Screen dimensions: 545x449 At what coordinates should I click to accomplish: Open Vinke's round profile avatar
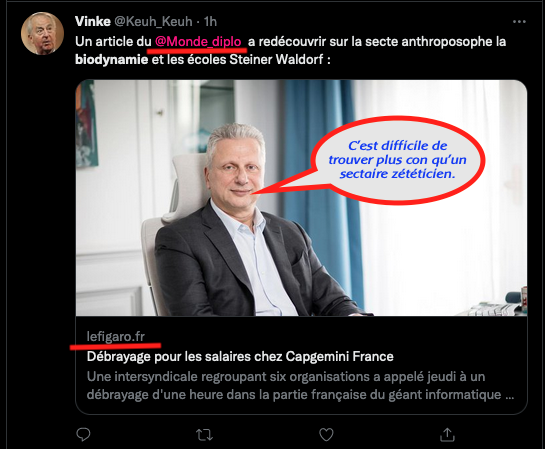click(42, 33)
